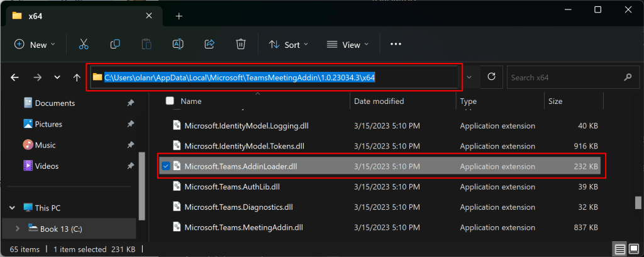Select Book 13 (C:) drive
Viewport: 644px width, 257px height.
click(x=61, y=229)
